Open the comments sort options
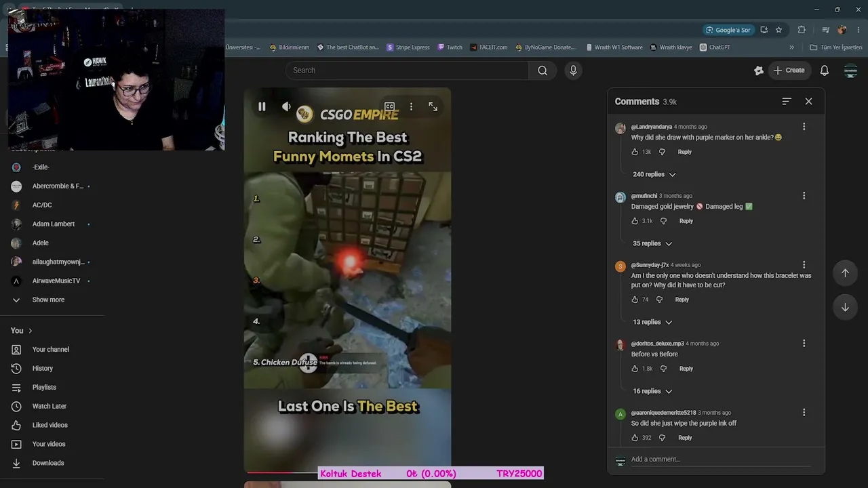The image size is (868, 488). click(x=787, y=101)
